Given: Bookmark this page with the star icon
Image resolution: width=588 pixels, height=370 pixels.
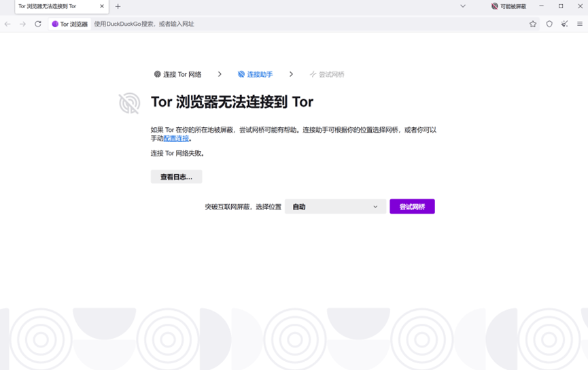Looking at the screenshot, I should 533,24.
